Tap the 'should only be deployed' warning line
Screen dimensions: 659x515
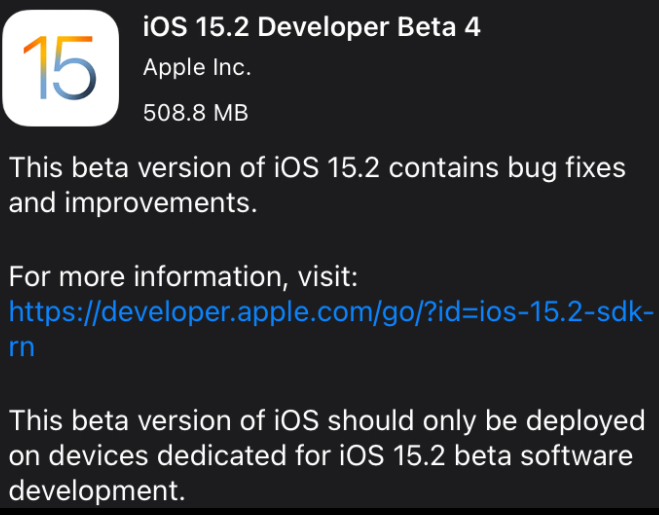click(327, 421)
